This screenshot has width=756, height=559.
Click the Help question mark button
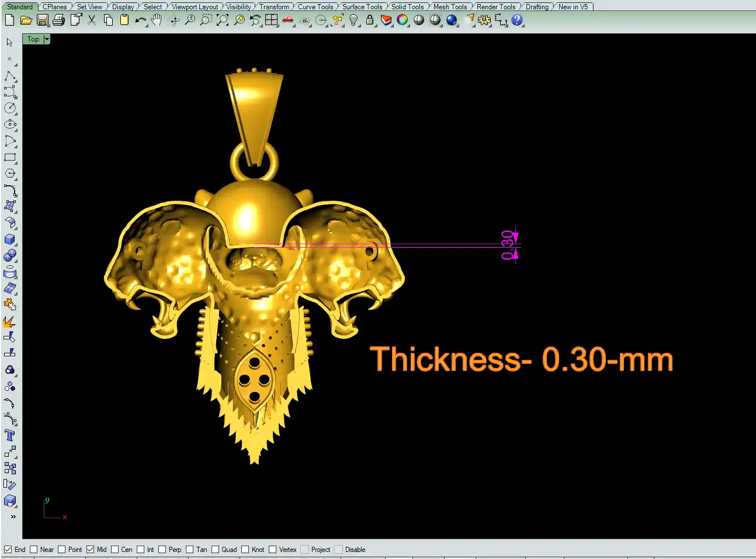pyautogui.click(x=517, y=20)
